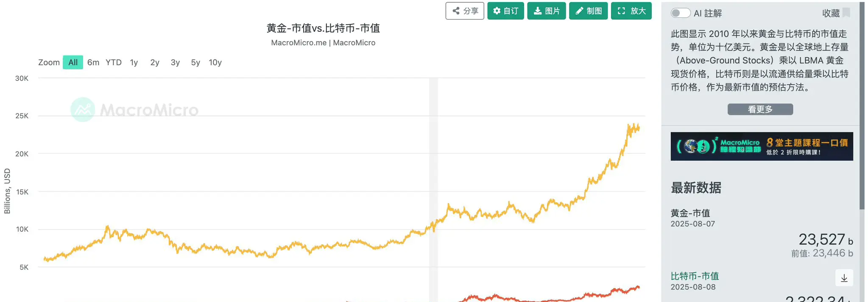This screenshot has width=868, height=302.
Task: Expand the description with 看更多
Action: [x=760, y=109]
